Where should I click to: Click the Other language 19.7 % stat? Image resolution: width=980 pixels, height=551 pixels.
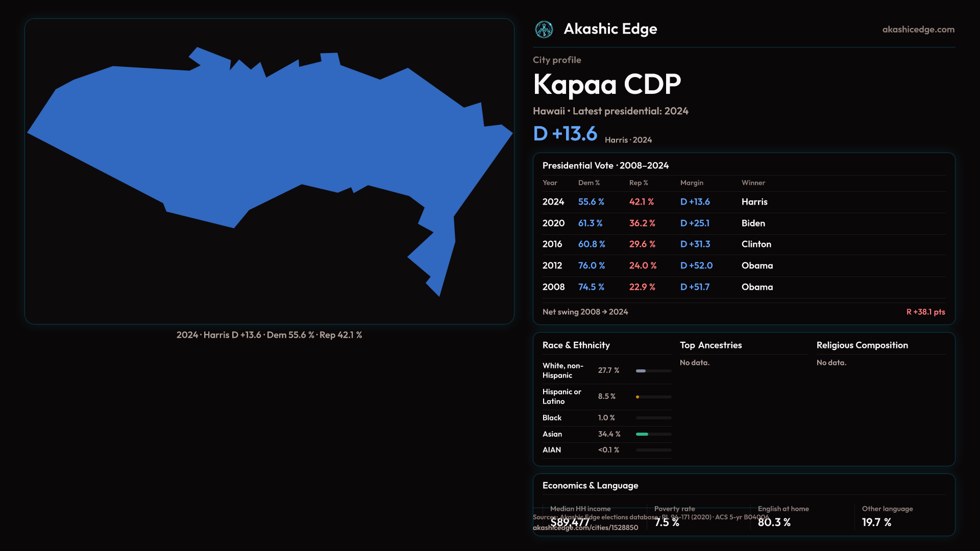[876, 522]
